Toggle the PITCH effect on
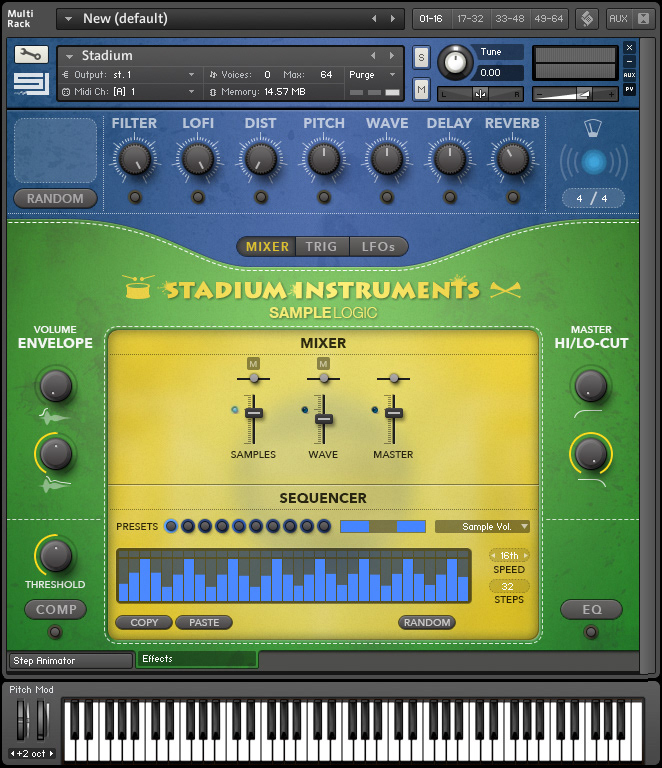Viewport: 662px width, 768px height. [x=324, y=197]
